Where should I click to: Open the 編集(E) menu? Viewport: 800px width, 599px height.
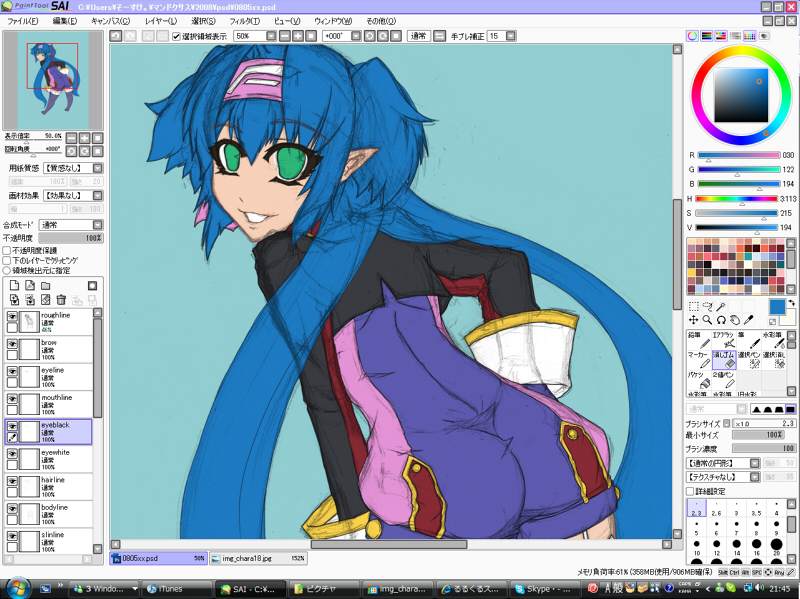coord(65,21)
